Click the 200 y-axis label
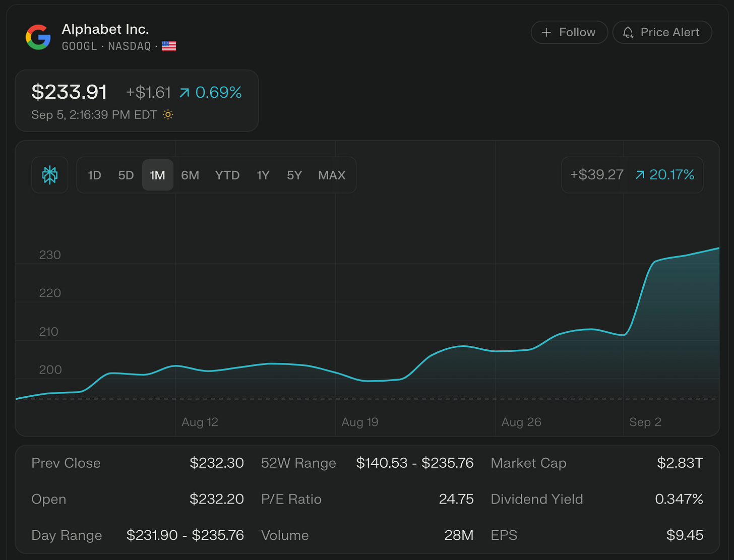734x560 pixels. pyautogui.click(x=50, y=370)
